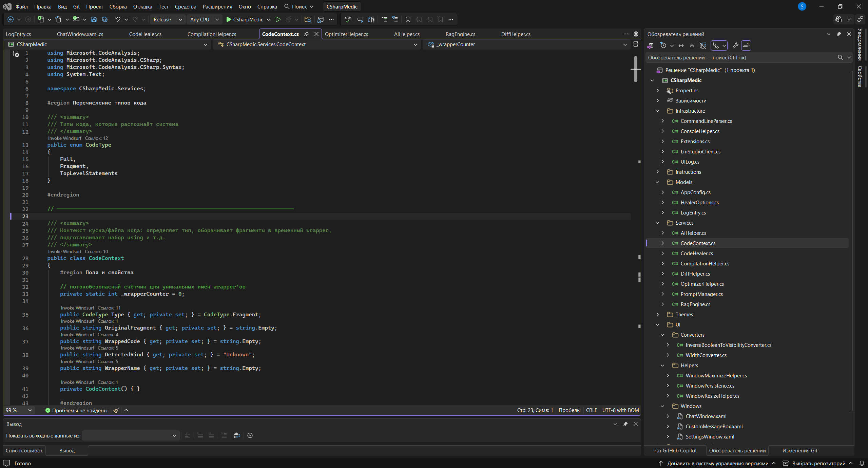Switch to the OptimizerHelper.cs tab
Screen dimensions: 868x468
(x=346, y=34)
